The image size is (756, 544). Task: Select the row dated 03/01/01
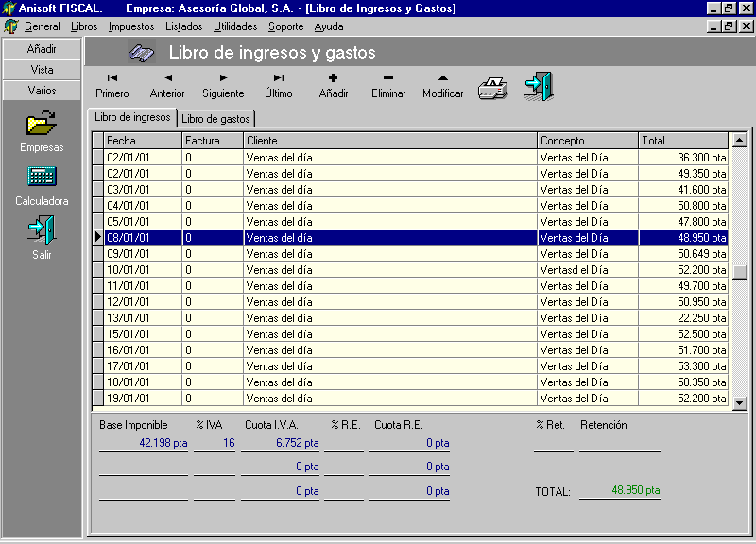(x=410, y=190)
